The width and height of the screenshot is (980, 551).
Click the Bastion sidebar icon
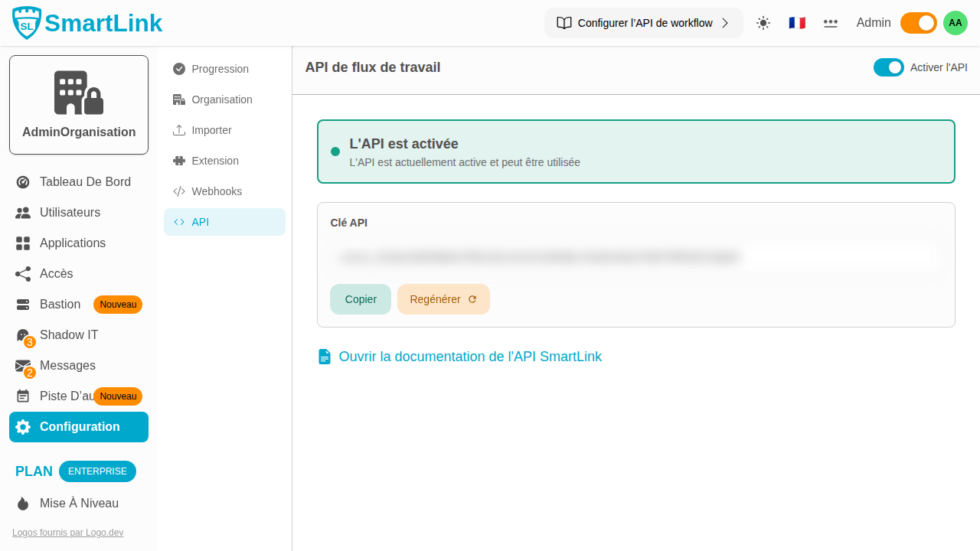[x=22, y=304]
